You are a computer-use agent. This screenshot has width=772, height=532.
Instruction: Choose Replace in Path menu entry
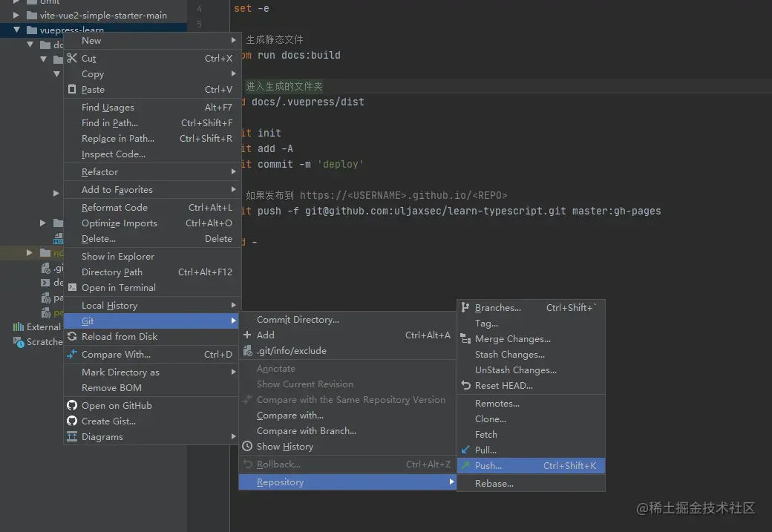[x=151, y=139]
